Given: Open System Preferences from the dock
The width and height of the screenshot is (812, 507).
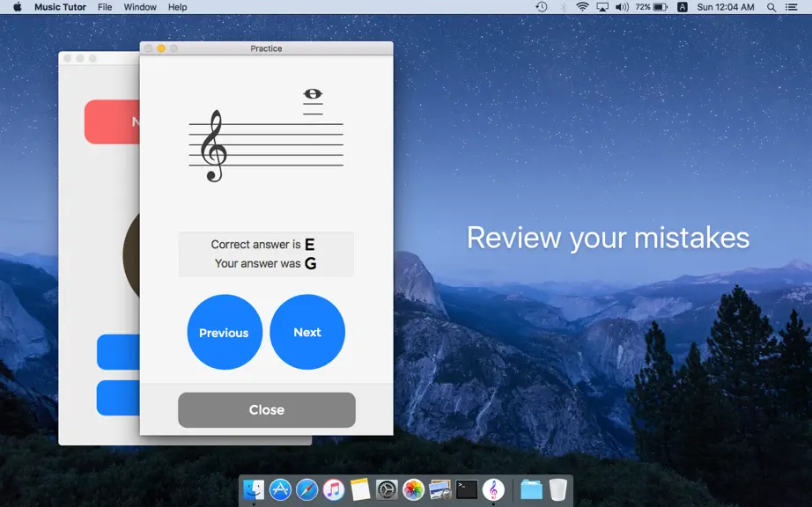Looking at the screenshot, I should click(x=387, y=489).
